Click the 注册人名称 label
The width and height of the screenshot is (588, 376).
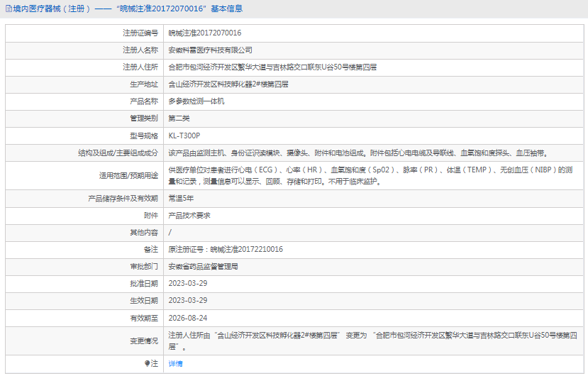(140, 50)
